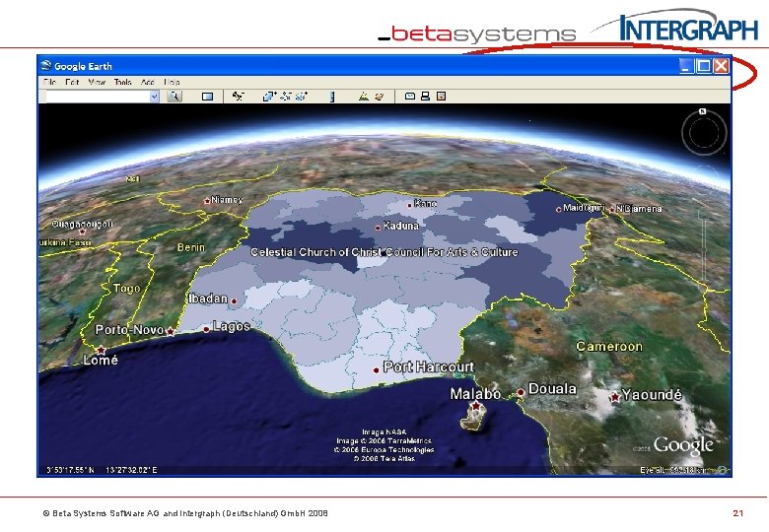
Task: Click the 'N'Djamena' city label
Action: coord(639,209)
